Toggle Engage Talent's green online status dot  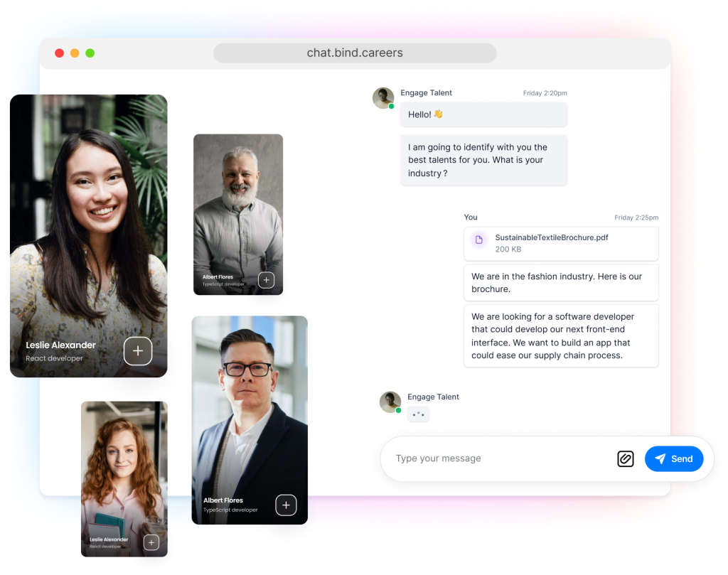(390, 104)
